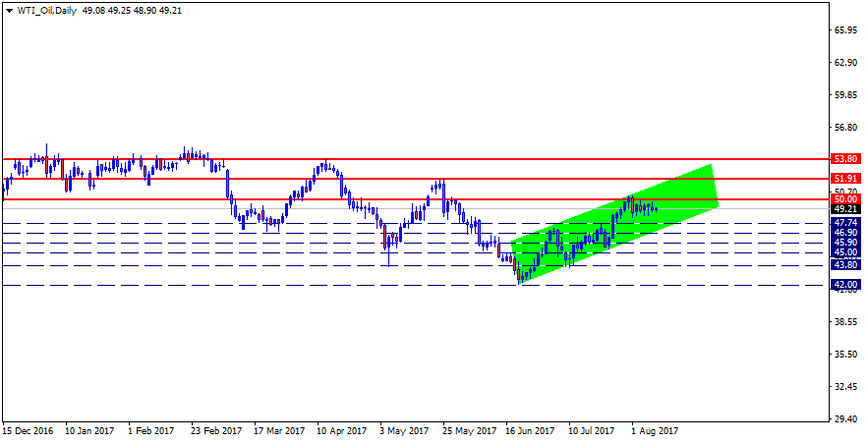
Task: Select the 1 Aug 2017 date label
Action: point(654,430)
